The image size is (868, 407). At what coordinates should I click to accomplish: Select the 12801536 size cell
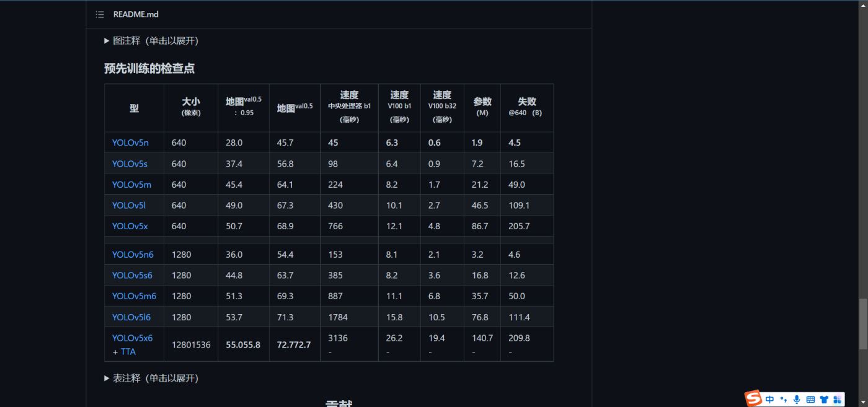[191, 344]
